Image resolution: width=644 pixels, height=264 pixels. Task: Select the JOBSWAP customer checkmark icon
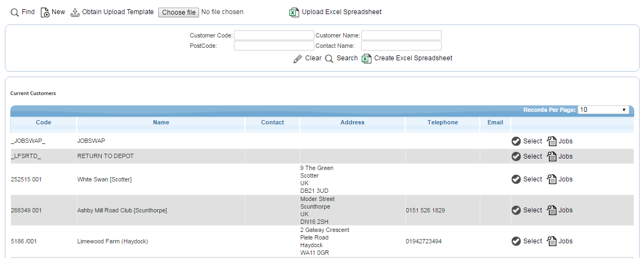point(516,141)
